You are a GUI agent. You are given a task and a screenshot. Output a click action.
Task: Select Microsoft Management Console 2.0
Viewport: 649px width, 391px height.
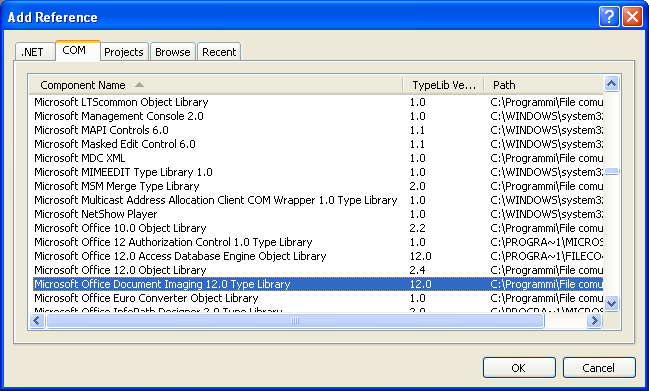point(318,116)
